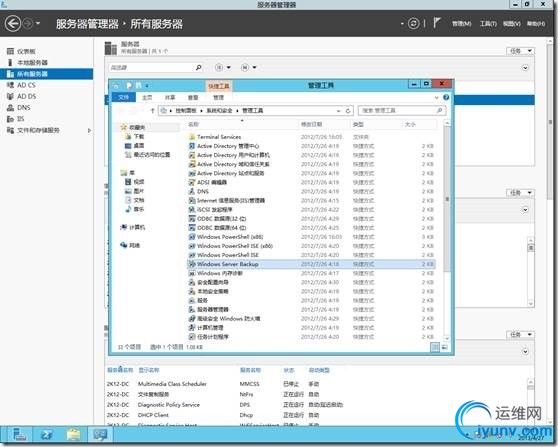Select the ADSI 编辑器 shortcut
The image size is (558, 447).
coord(311,182)
